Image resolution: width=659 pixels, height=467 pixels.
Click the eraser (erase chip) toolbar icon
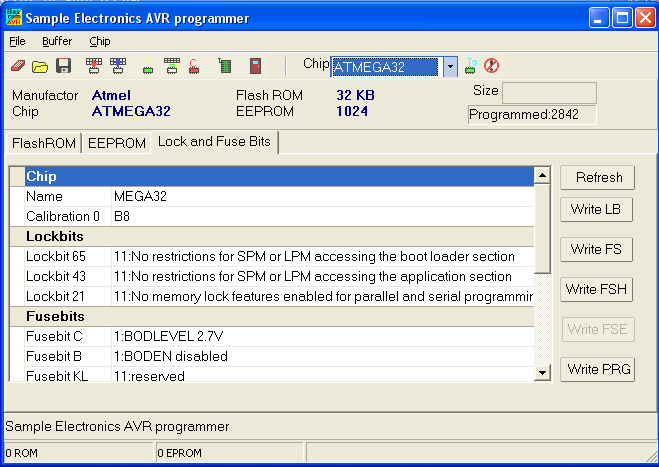pyautogui.click(x=18, y=67)
